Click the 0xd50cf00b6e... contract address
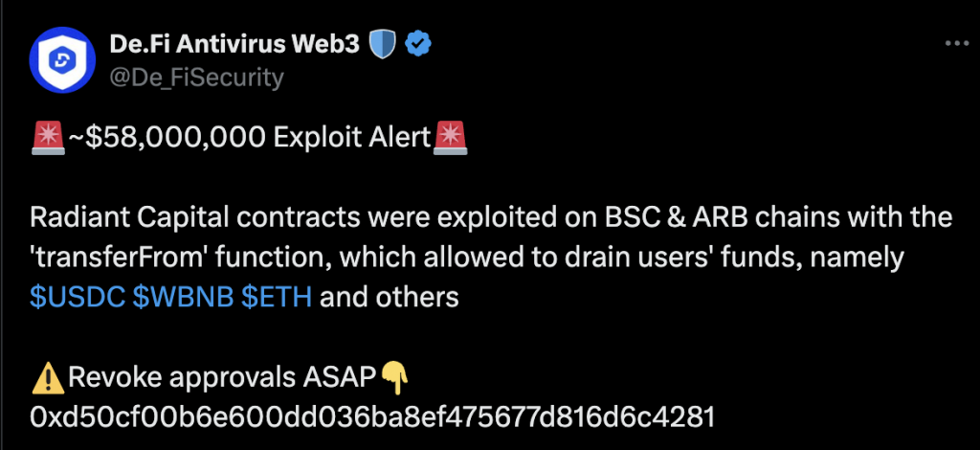 pyautogui.click(x=372, y=416)
